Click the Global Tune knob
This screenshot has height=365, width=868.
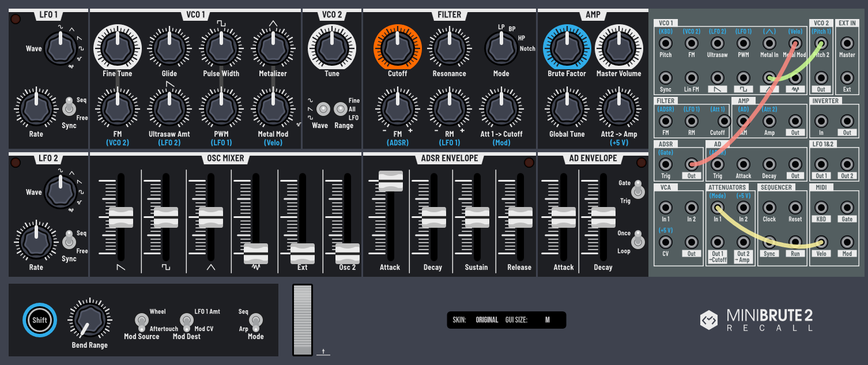(567, 108)
